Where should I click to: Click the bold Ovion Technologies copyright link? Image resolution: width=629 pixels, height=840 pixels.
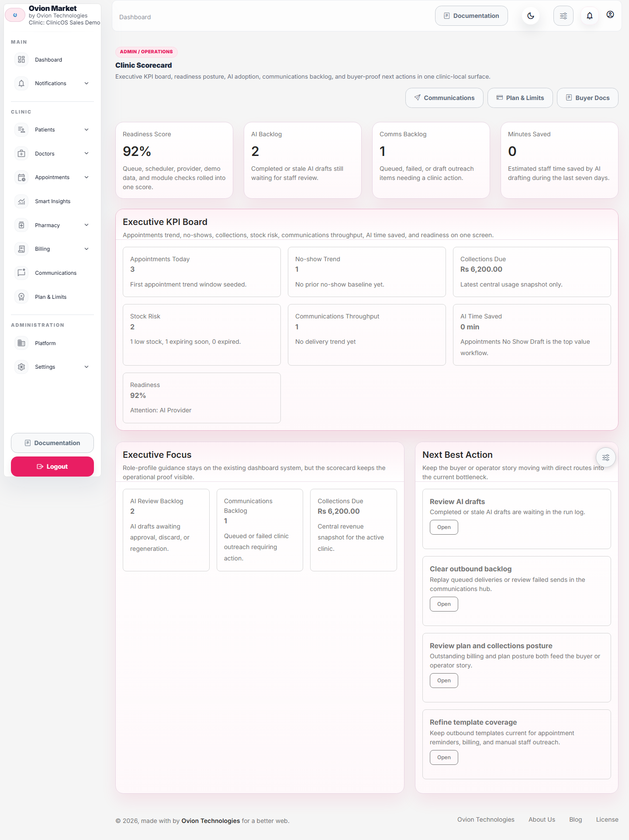[x=211, y=821]
